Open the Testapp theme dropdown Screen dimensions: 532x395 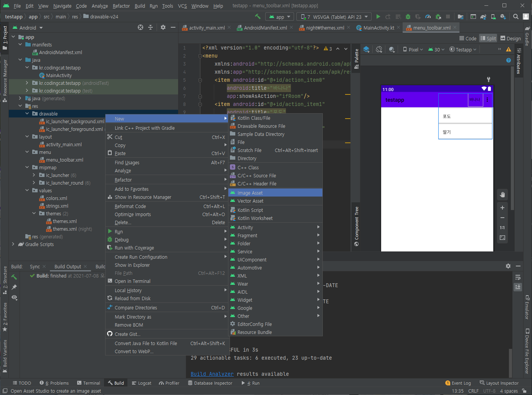tap(463, 50)
